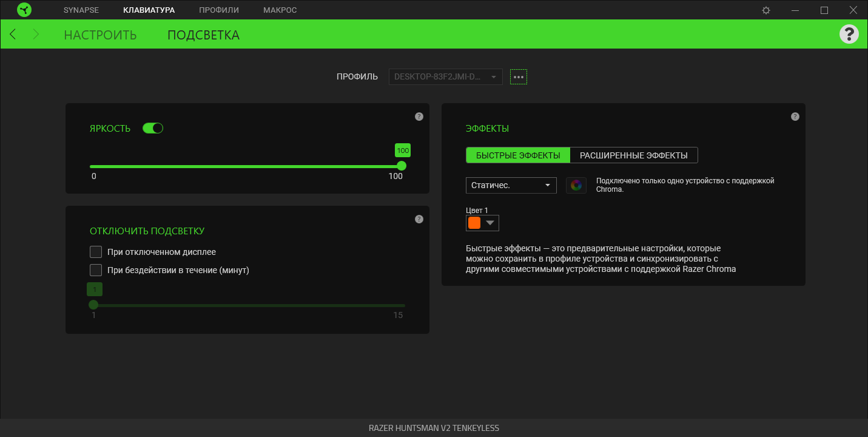Close the Razer Synapse window

pyautogui.click(x=853, y=10)
